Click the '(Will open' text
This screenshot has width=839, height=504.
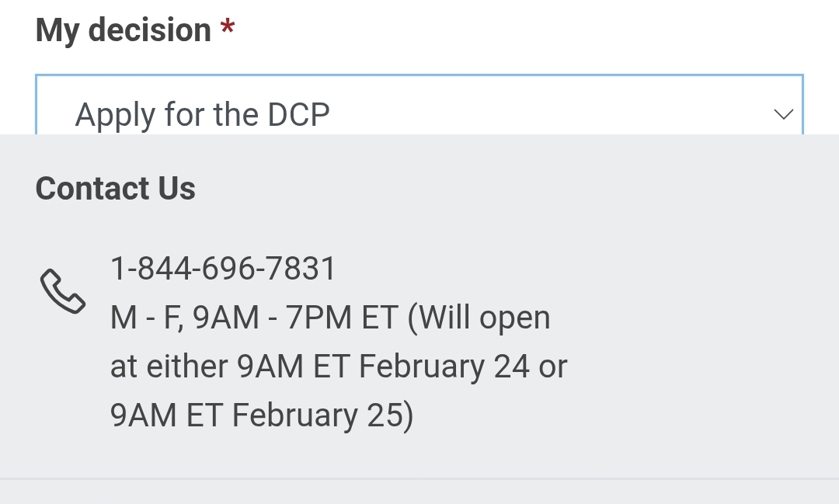479,318
